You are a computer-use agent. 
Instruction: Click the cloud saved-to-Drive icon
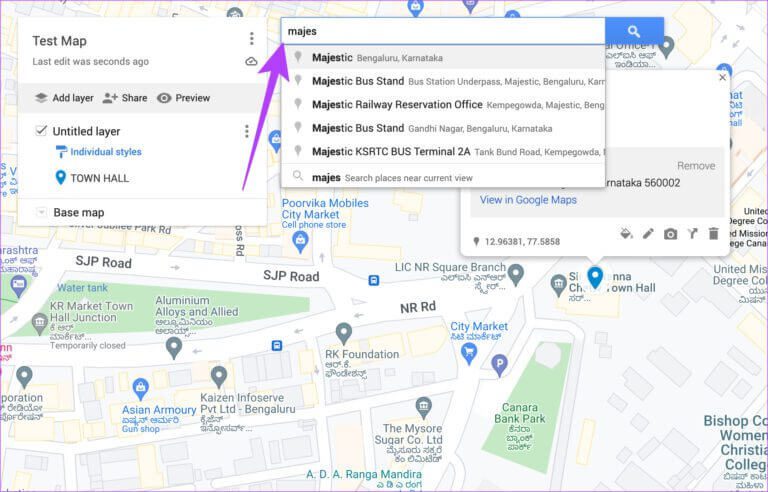251,62
